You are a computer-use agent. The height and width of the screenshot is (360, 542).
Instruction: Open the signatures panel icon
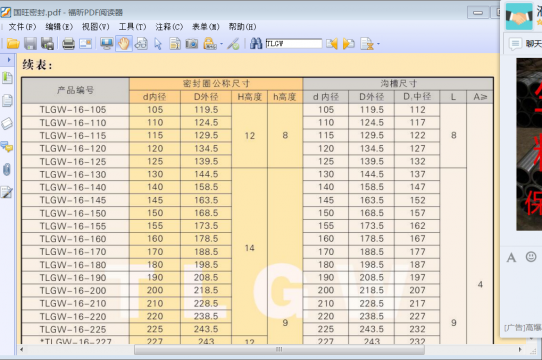[x=7, y=192]
